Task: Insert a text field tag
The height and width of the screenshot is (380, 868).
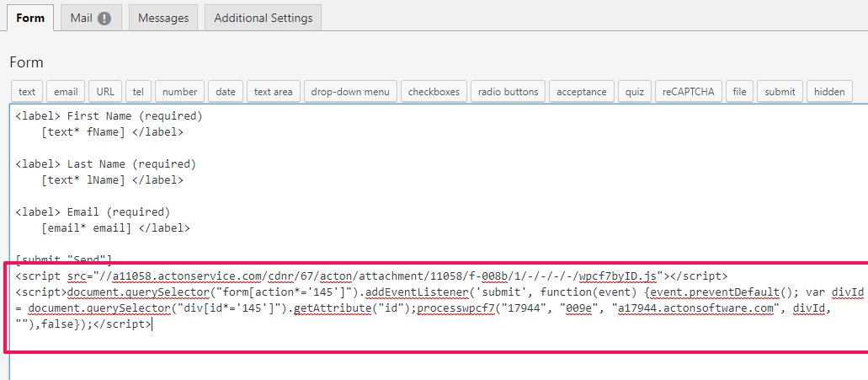Action: [x=27, y=91]
